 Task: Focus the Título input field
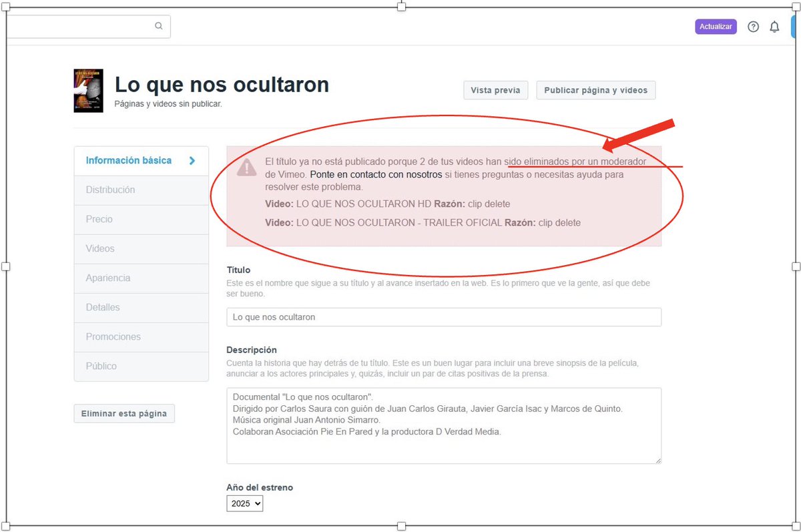click(444, 317)
